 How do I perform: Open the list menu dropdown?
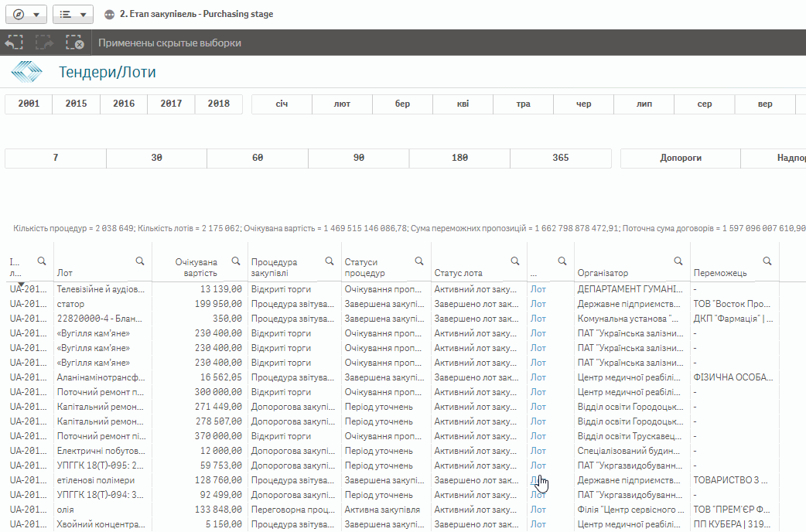coord(73,14)
